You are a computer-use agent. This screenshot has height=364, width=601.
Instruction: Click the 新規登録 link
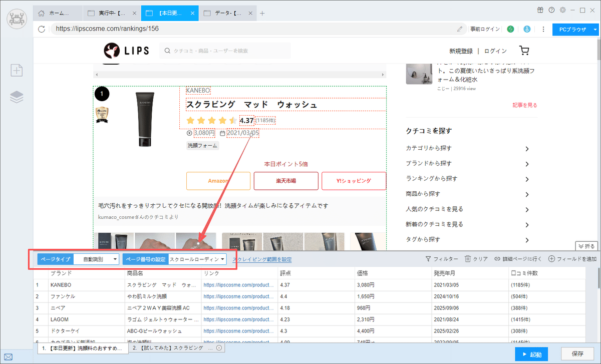(461, 51)
